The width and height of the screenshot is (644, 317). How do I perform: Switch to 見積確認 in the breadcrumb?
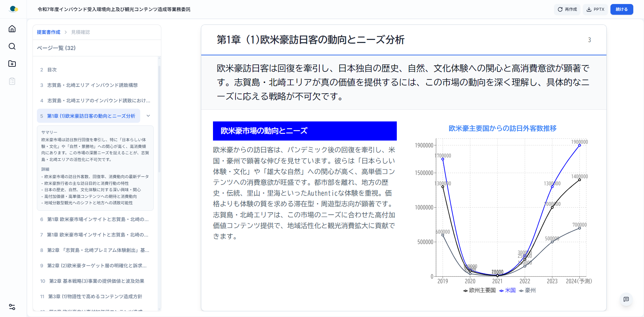click(80, 32)
